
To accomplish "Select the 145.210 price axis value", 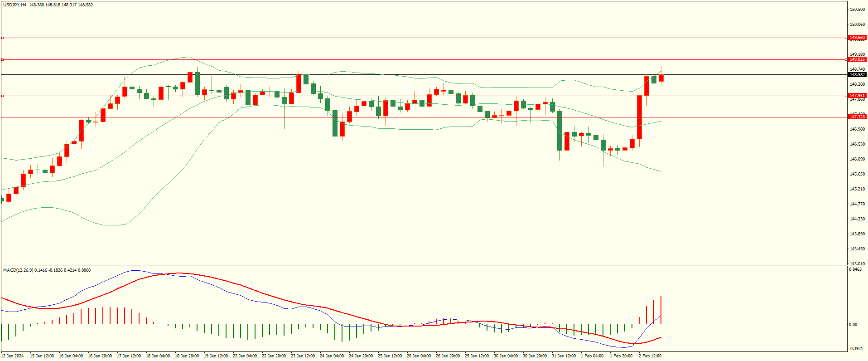I will coord(858,189).
